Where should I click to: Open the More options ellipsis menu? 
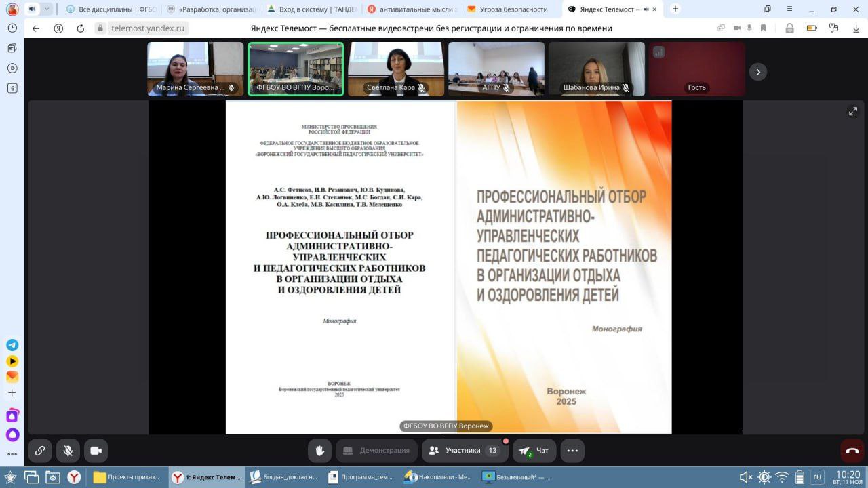coord(572,450)
